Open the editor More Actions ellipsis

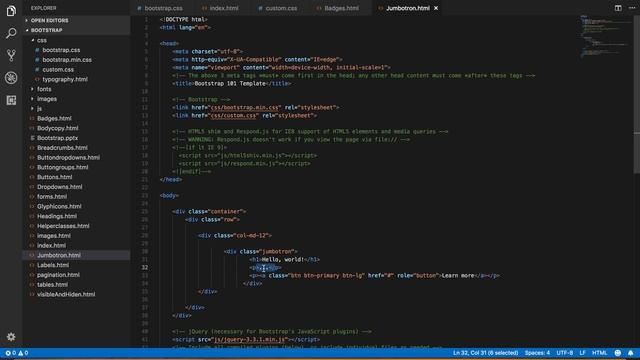632,8
